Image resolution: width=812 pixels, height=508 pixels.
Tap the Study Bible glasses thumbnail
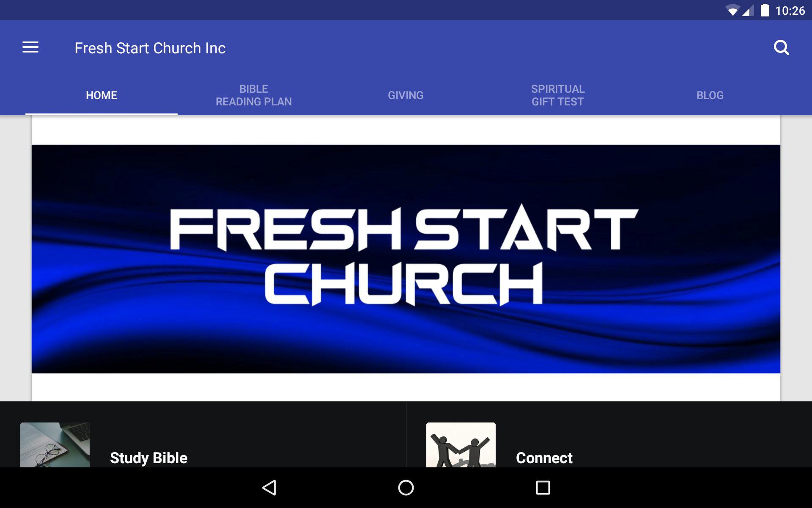point(55,445)
